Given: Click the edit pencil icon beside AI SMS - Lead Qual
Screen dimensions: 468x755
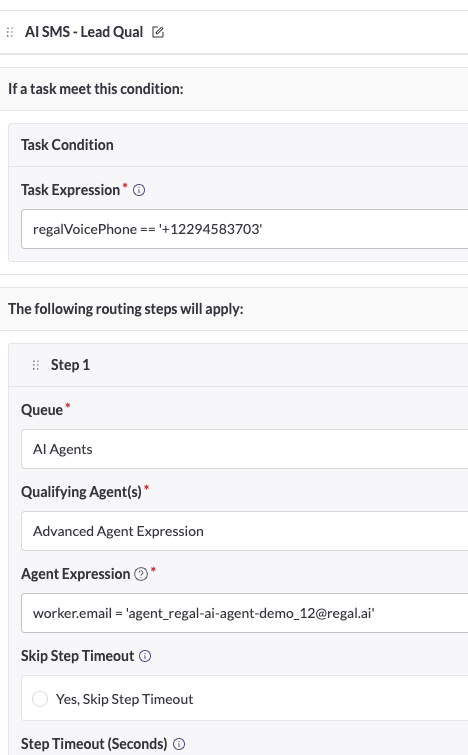Looking at the screenshot, I should 158,32.
